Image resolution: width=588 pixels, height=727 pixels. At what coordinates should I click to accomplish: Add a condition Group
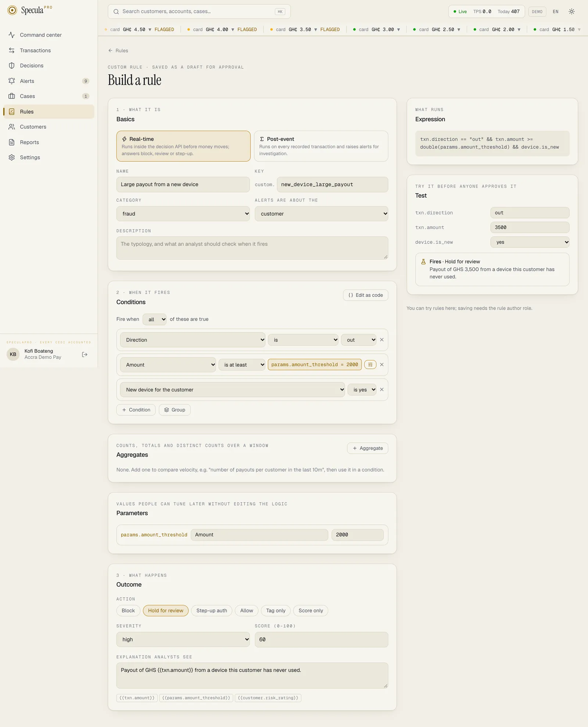175,410
